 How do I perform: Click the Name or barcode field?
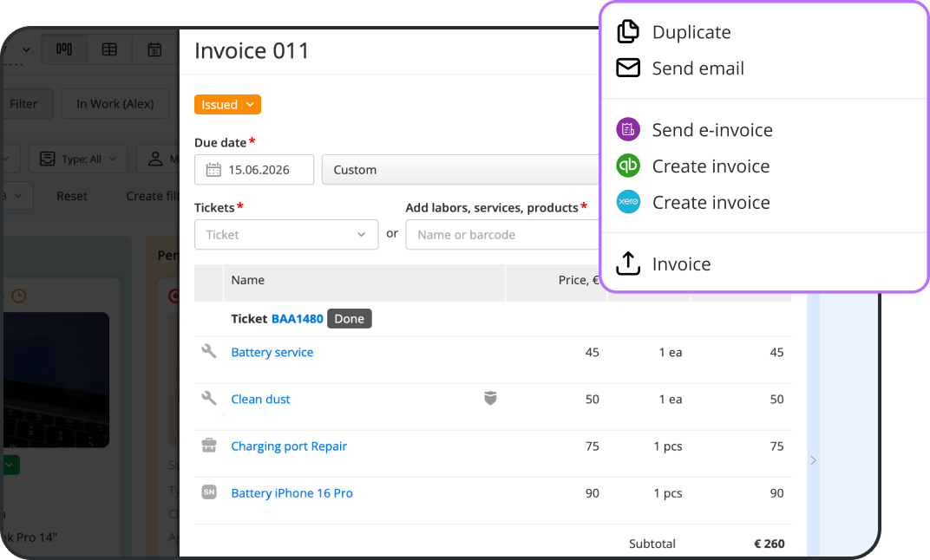click(x=503, y=235)
